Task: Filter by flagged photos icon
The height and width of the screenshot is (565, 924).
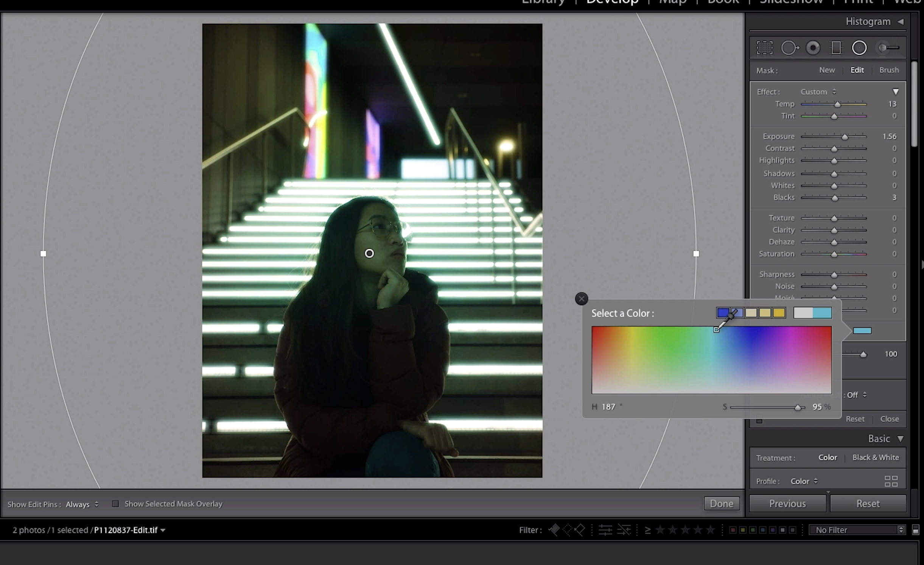Action: click(554, 530)
